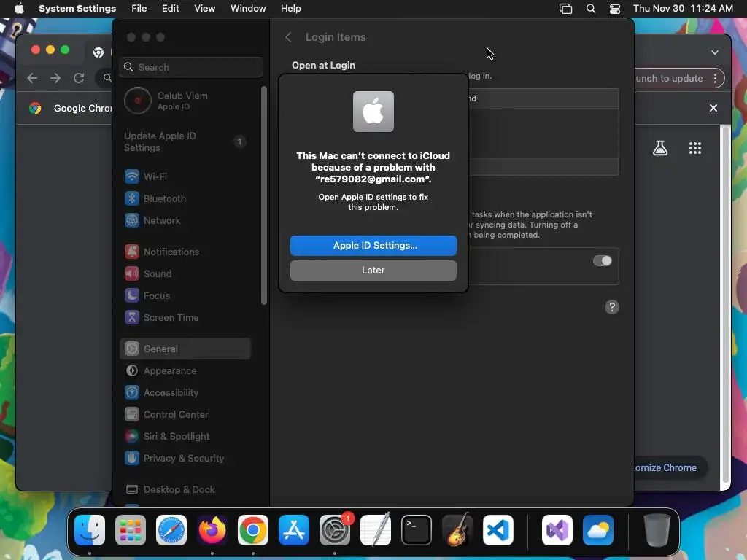Dismiss the iCloud dialog with Later
The image size is (747, 560).
point(373,270)
